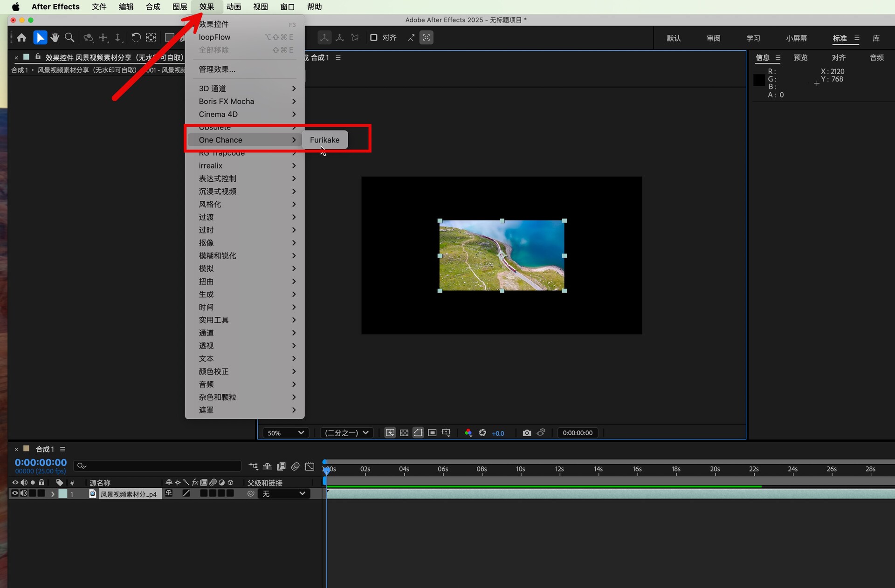Select the Zoom magnifier tool

pyautogui.click(x=69, y=38)
